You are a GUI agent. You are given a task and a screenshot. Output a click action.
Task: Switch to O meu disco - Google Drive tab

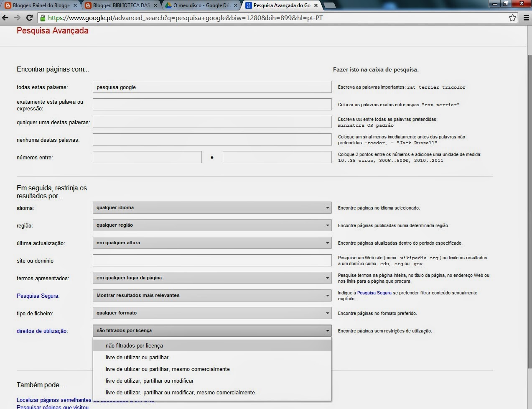point(201,5)
